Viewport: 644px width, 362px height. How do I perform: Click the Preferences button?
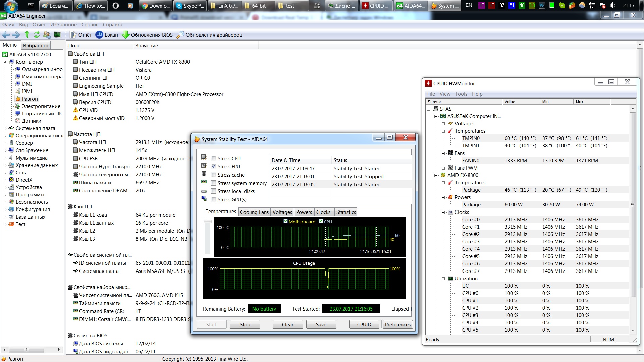(x=397, y=324)
